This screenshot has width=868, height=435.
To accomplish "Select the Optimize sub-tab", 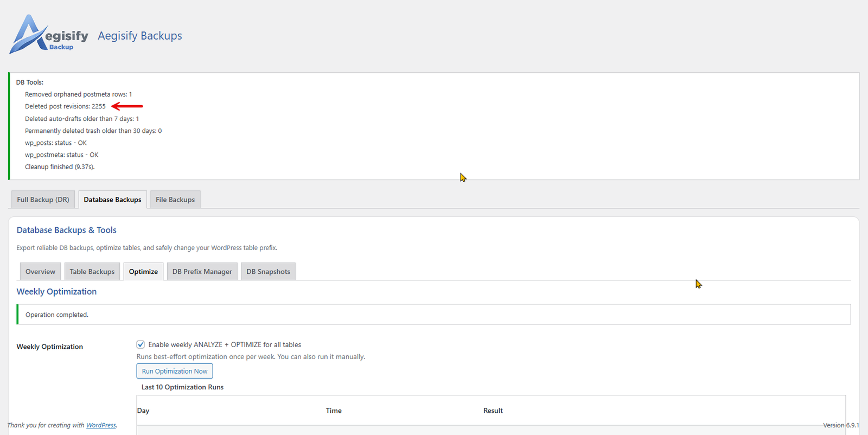I will pyautogui.click(x=143, y=272).
